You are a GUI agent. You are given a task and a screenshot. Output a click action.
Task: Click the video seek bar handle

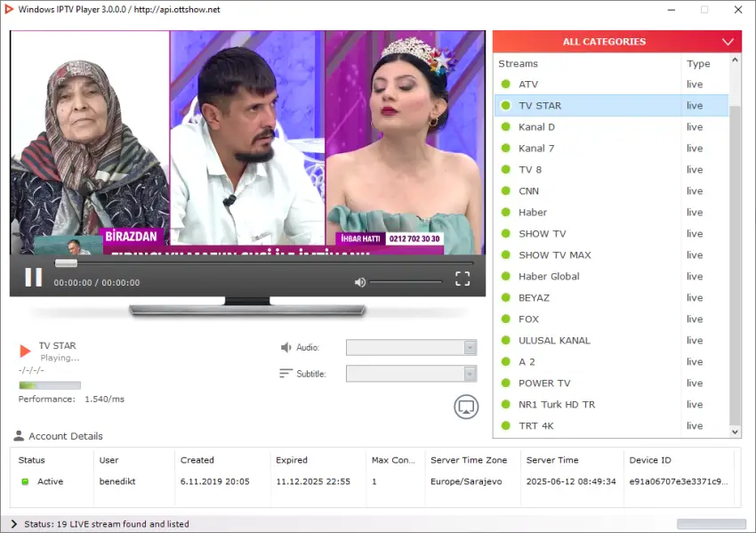(66, 262)
